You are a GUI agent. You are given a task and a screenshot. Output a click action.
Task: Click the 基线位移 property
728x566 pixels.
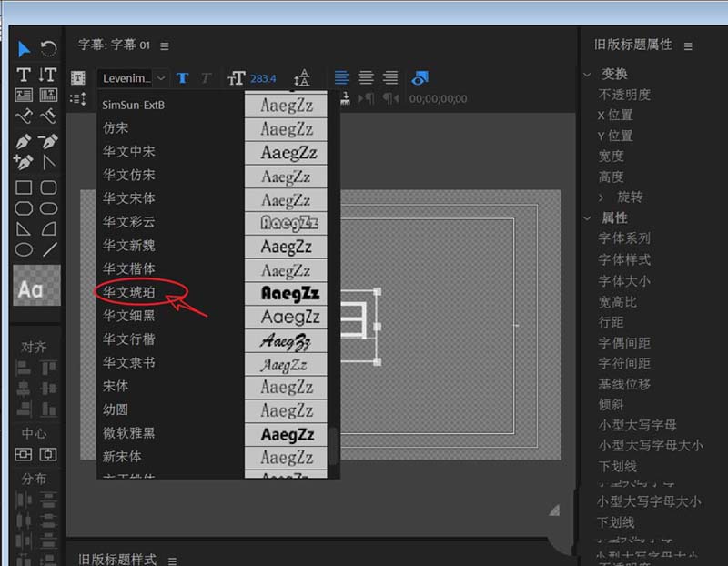624,384
